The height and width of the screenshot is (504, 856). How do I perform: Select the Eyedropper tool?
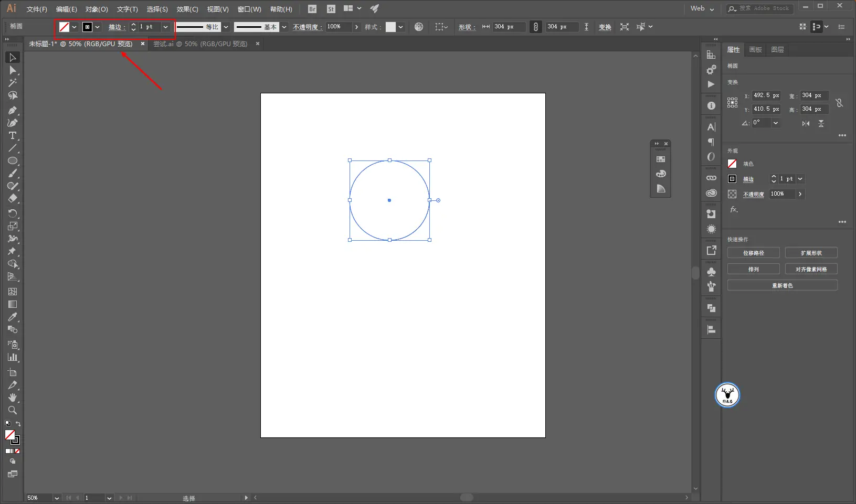(13, 317)
